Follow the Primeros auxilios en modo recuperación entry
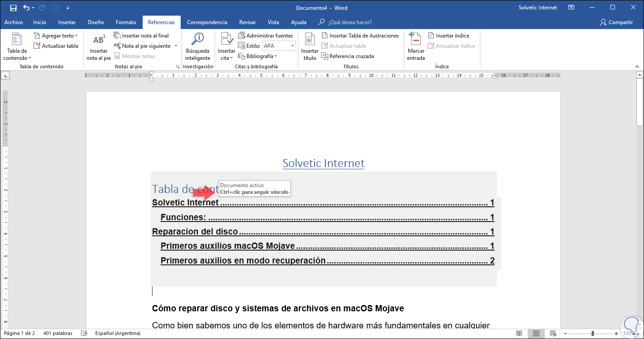This screenshot has width=644, height=339. [327, 261]
